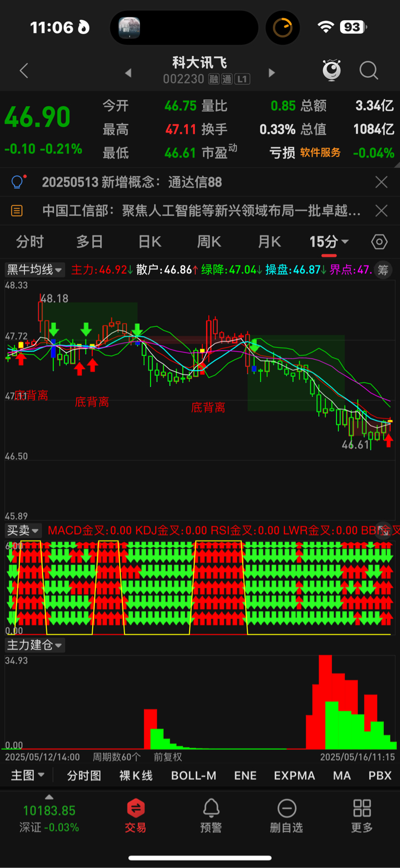The width and height of the screenshot is (400, 868).
Task: Tap the 主力:46.92 indicator value
Action: point(102,270)
